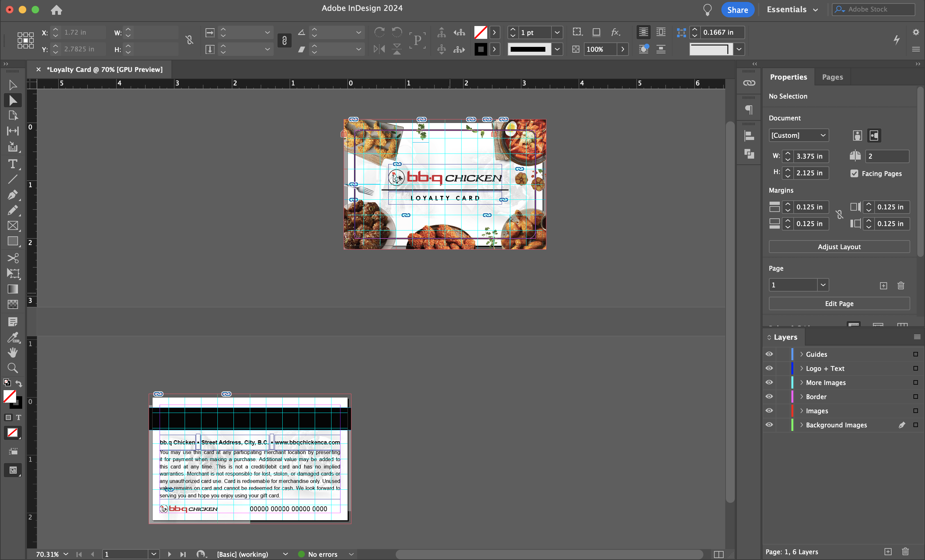The image size is (925, 560).
Task: Open the Page number dropdown in Properties
Action: (x=823, y=285)
